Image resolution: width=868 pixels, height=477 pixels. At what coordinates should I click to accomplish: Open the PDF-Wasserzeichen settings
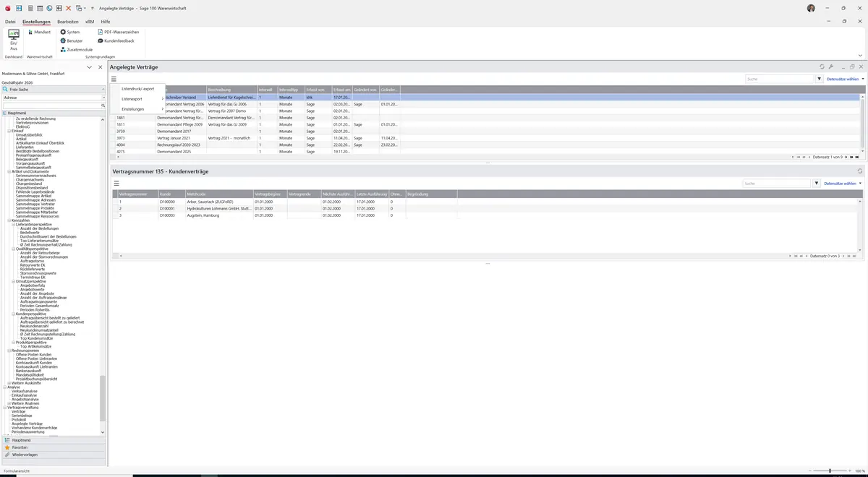(118, 32)
